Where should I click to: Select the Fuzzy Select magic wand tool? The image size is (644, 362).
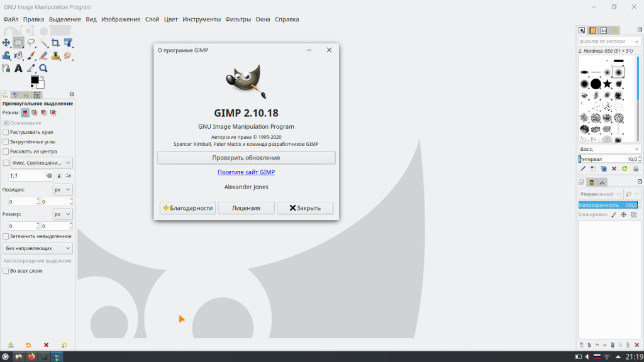tap(43, 43)
